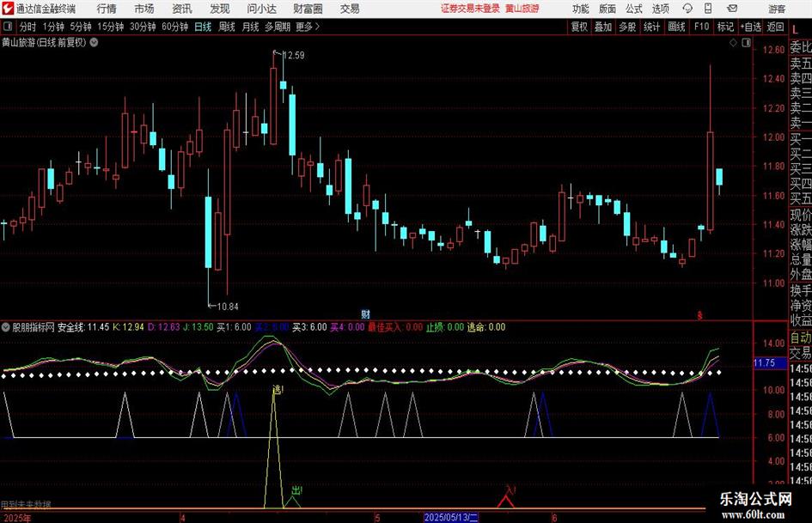Image resolution: width=812 pixels, height=523 pixels.
Task: Switch to 周线 weekly period
Action: (226, 27)
